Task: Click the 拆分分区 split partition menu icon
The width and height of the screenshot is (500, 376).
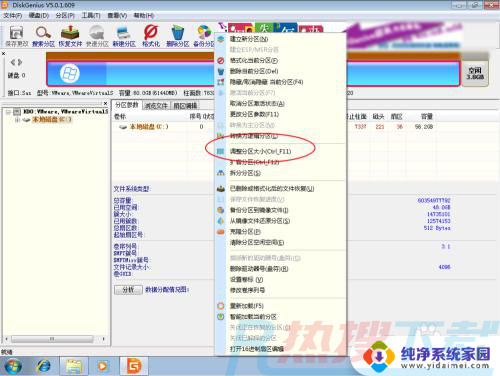Action: [221, 173]
